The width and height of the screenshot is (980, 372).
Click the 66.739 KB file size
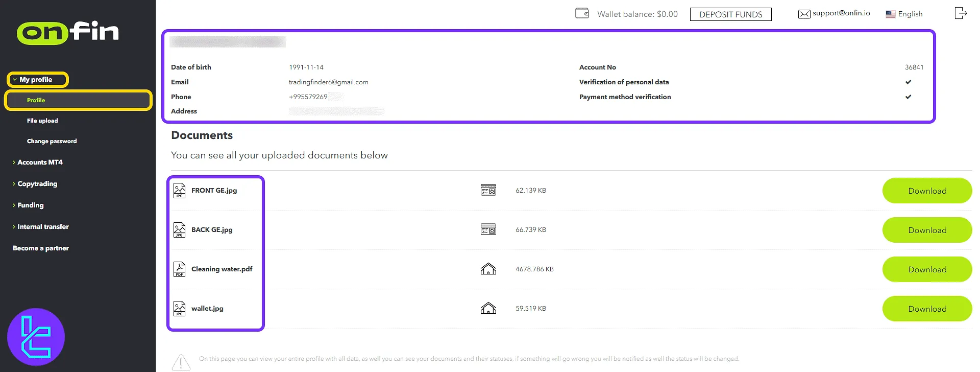531,230
